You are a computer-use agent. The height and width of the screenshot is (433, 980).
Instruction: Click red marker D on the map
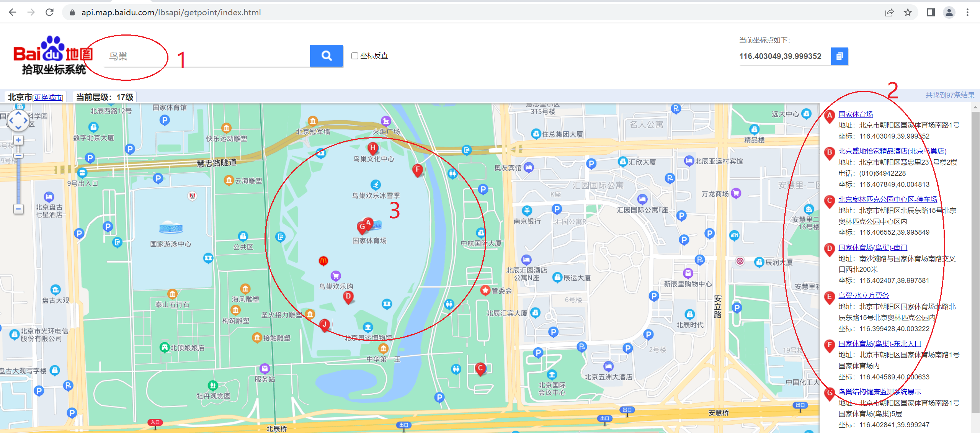click(348, 297)
